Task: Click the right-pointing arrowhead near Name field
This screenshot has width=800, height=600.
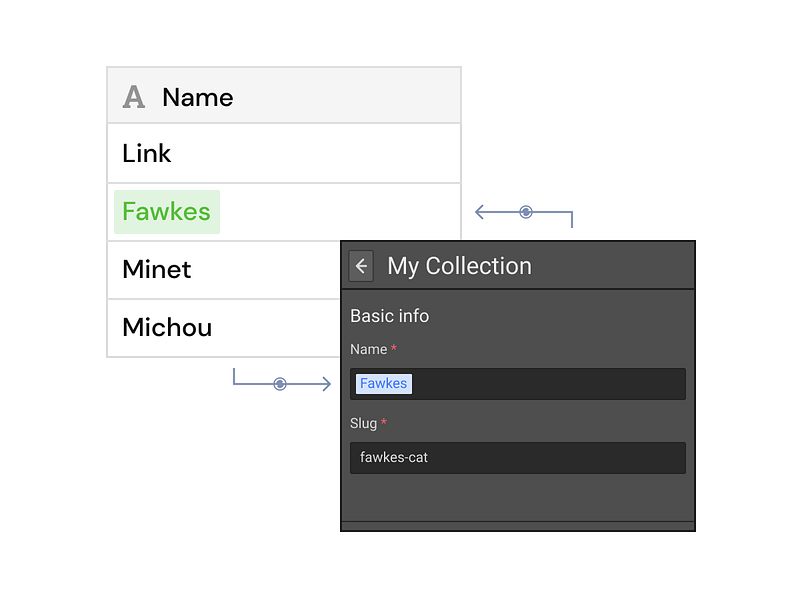Action: (327, 384)
